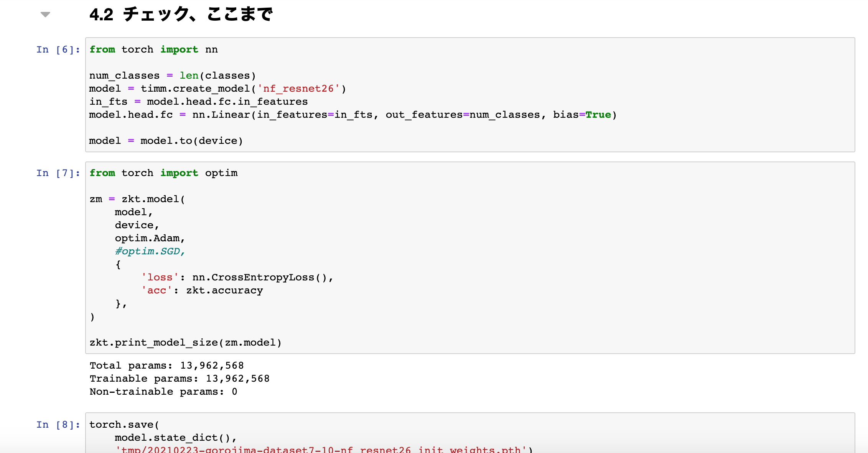
Task: Click the 'acc': zkt.accuracy line
Action: coord(202,290)
